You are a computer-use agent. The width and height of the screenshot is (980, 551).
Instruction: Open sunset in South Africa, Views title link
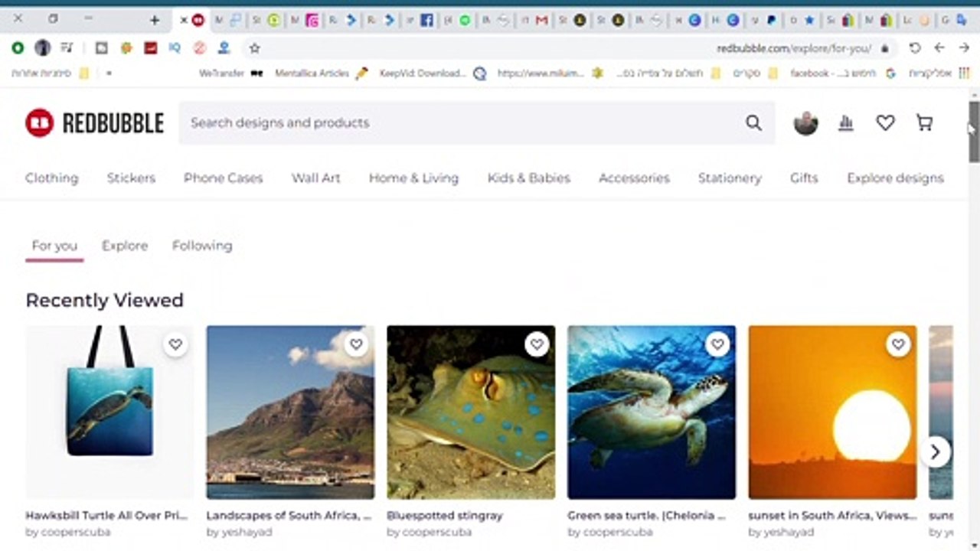point(832,516)
